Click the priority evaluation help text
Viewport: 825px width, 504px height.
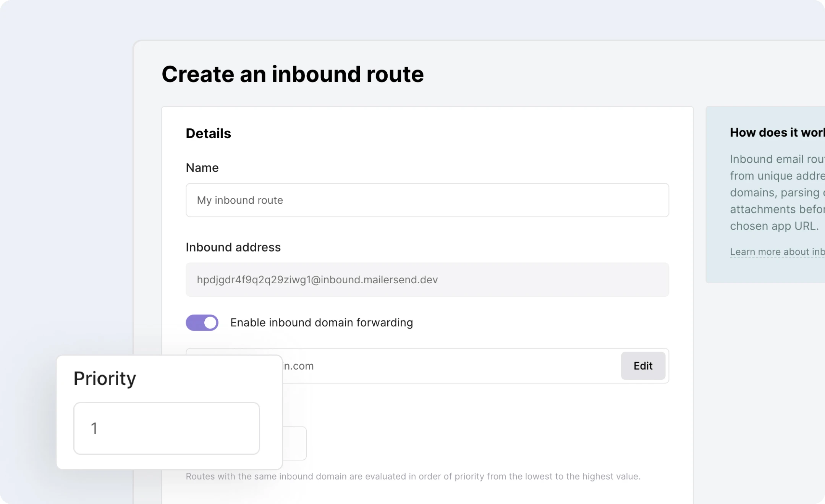(413, 477)
